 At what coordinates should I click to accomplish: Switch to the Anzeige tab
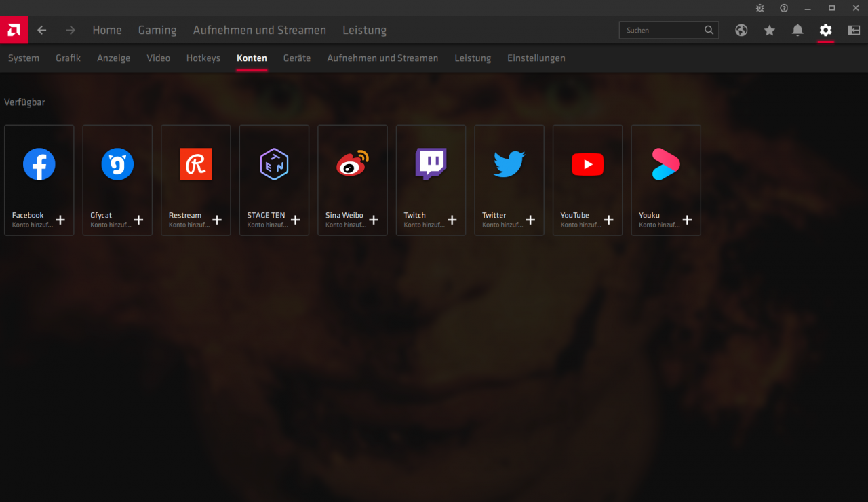(x=113, y=58)
